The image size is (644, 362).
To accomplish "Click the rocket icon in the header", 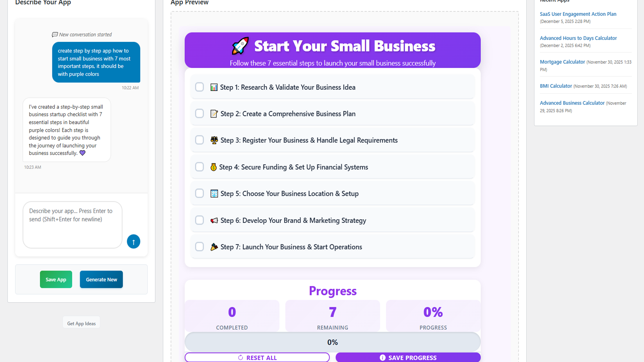I will pyautogui.click(x=240, y=46).
